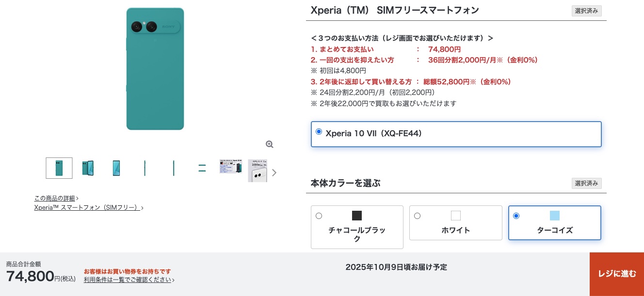Show next thumbnails with right chevron
The image size is (644, 296).
[x=274, y=172]
